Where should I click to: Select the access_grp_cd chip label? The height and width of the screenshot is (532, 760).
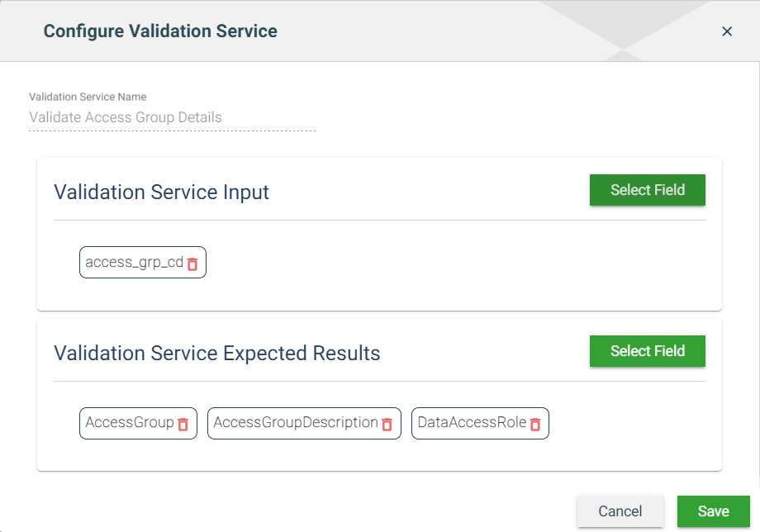[134, 263]
